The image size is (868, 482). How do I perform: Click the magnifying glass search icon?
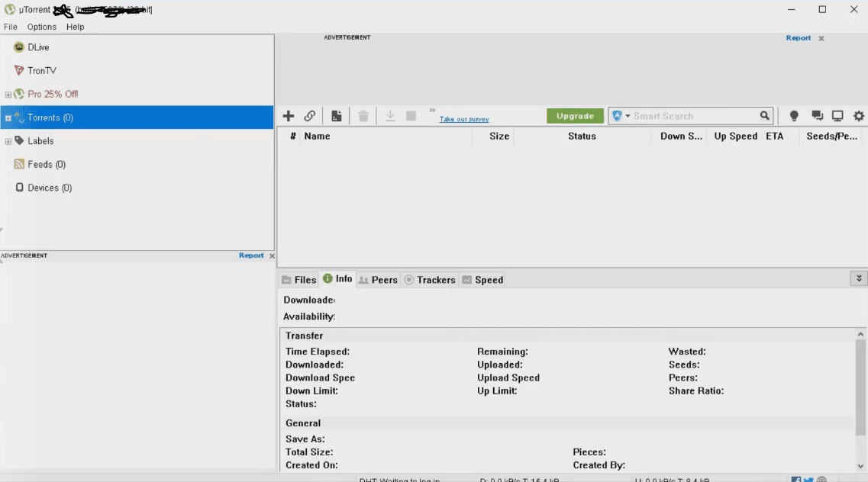coord(764,115)
